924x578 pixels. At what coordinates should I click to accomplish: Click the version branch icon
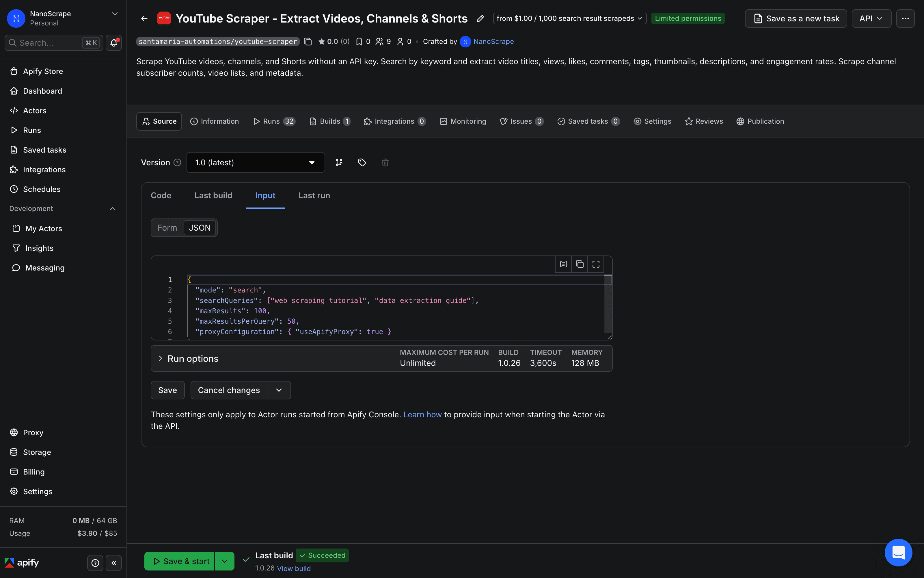click(x=339, y=162)
